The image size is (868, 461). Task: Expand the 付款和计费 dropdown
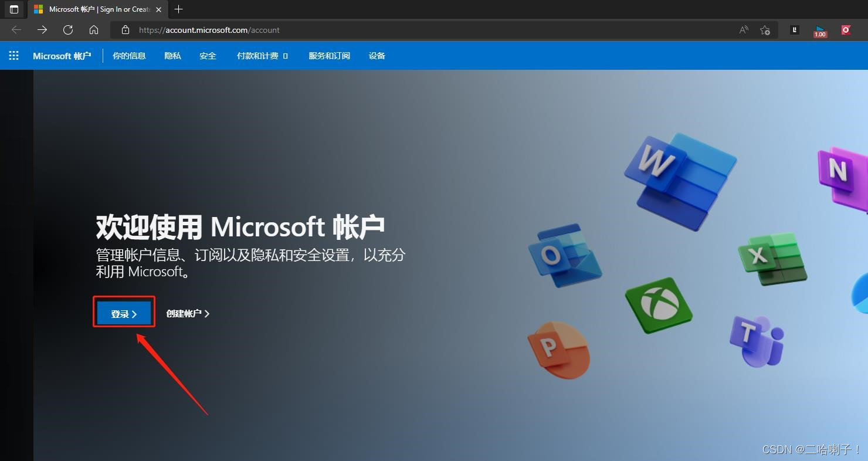tap(262, 56)
